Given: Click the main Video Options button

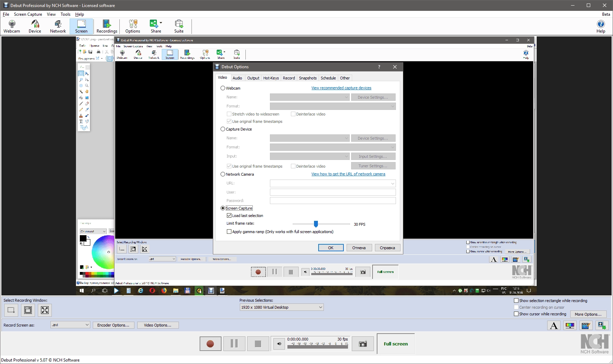Looking at the screenshot, I should coord(158,325).
